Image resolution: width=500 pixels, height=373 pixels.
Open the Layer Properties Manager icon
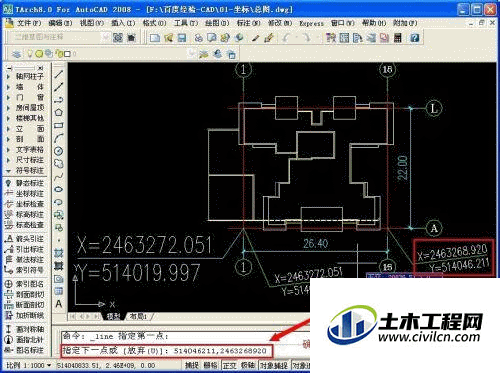pyautogui.click(x=16, y=54)
